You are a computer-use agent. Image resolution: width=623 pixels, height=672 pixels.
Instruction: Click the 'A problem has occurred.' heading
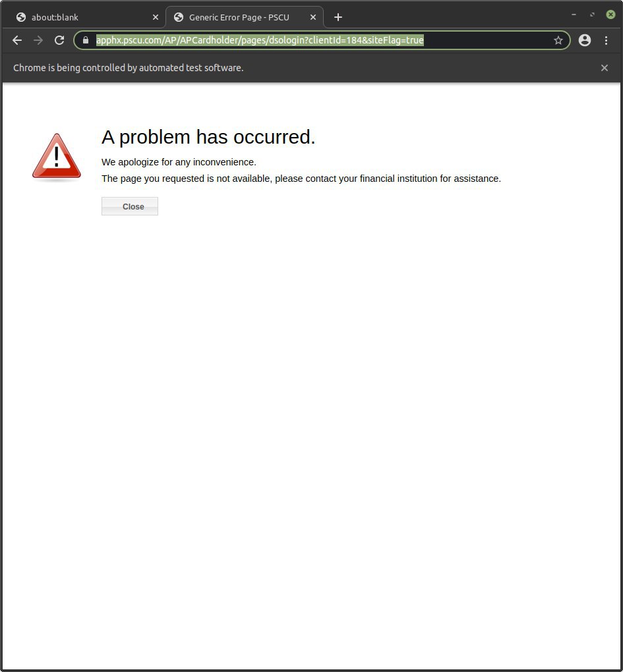coord(208,137)
